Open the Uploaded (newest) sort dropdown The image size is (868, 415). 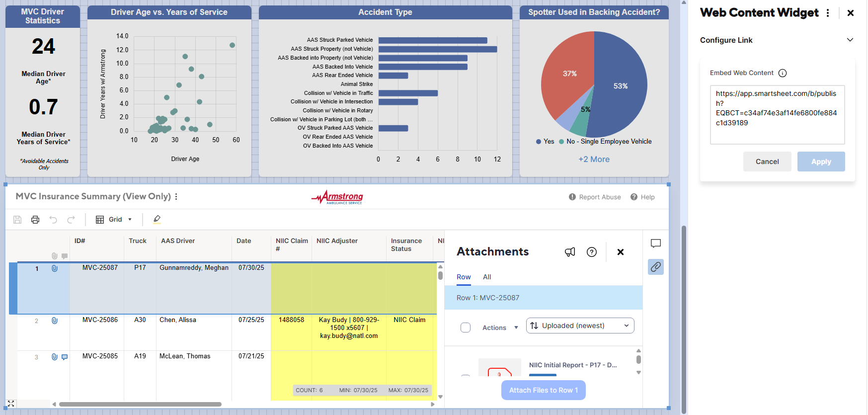tap(580, 326)
